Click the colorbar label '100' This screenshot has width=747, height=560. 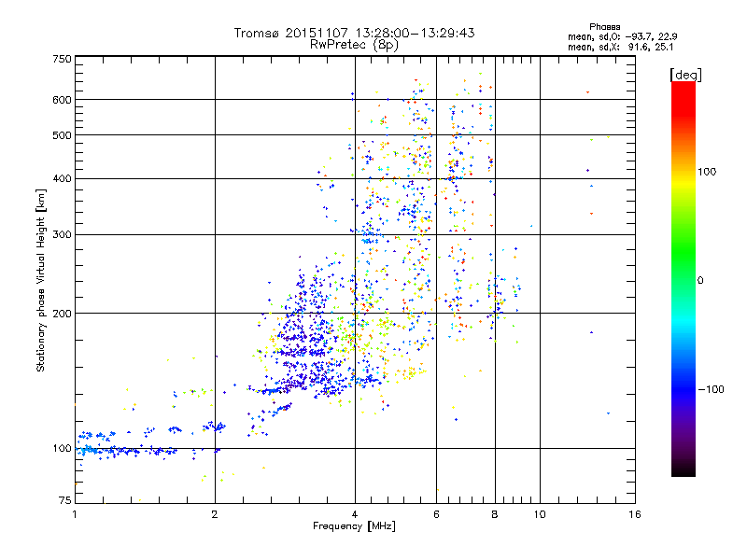coord(707,172)
